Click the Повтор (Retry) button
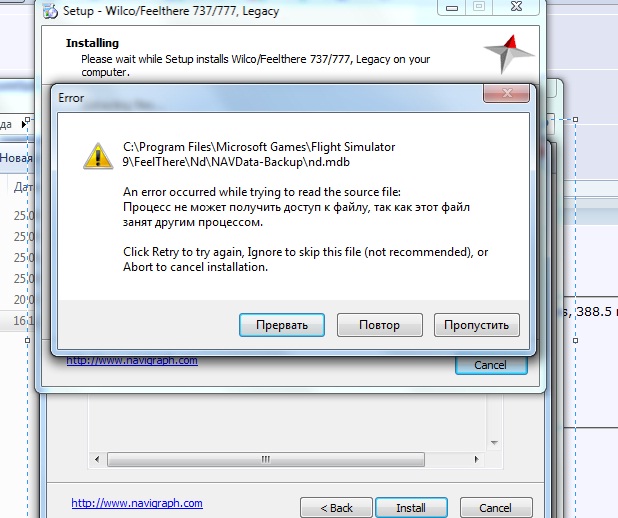Image resolution: width=618 pixels, height=518 pixels. coord(380,325)
